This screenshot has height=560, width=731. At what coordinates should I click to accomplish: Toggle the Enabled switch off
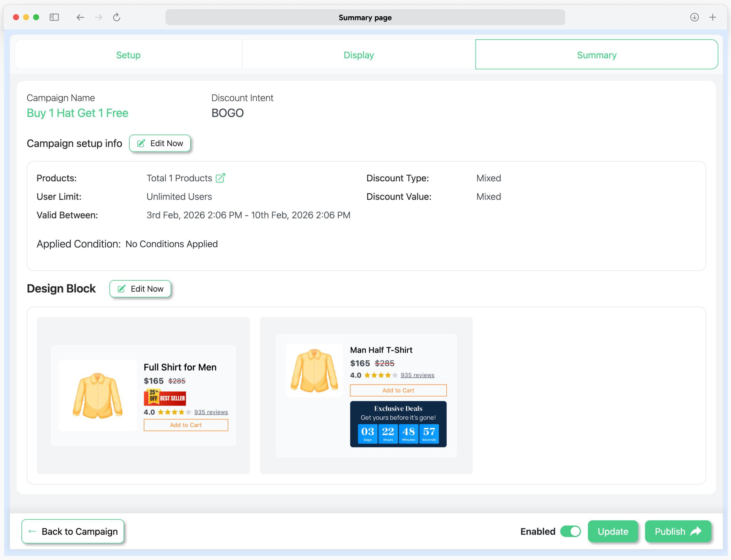coord(570,531)
